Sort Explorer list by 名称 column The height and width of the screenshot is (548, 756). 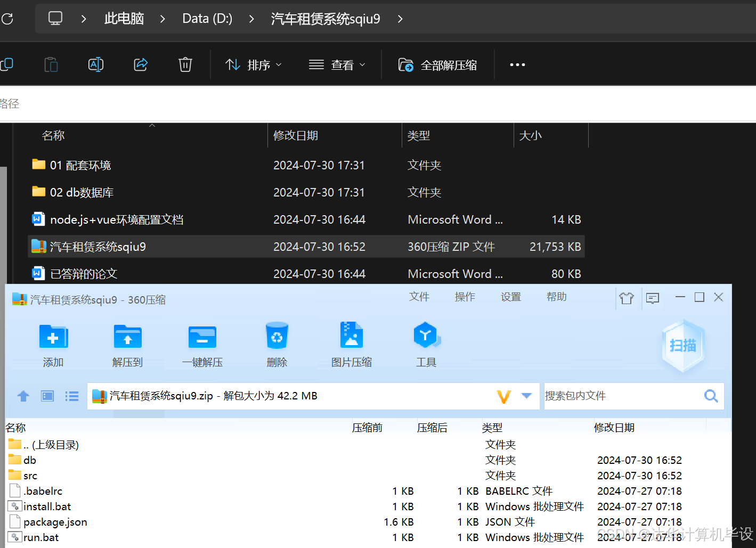pos(53,136)
